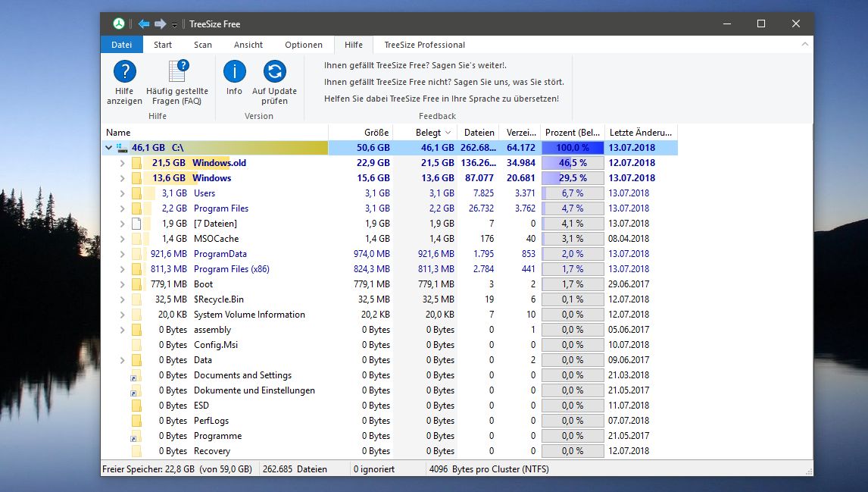The height and width of the screenshot is (492, 868).
Task: Click the PerfLogs folder icon
Action: pyautogui.click(x=136, y=421)
